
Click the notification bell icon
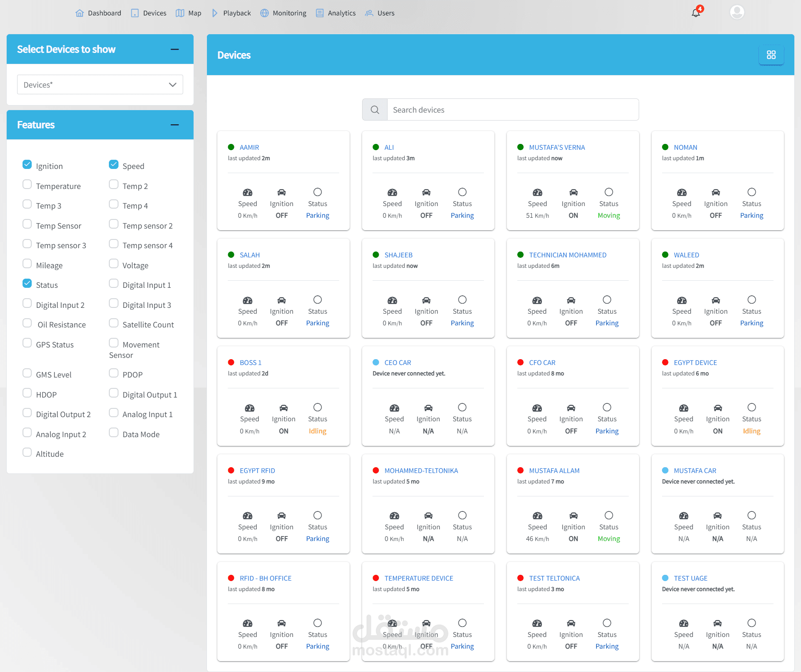tap(696, 13)
